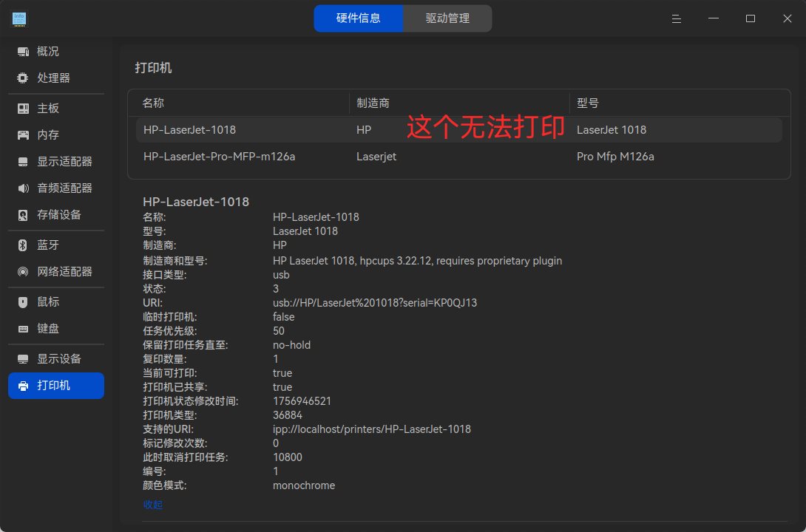
Task: Select the 显示适配器 display adapter icon
Action: click(23, 162)
